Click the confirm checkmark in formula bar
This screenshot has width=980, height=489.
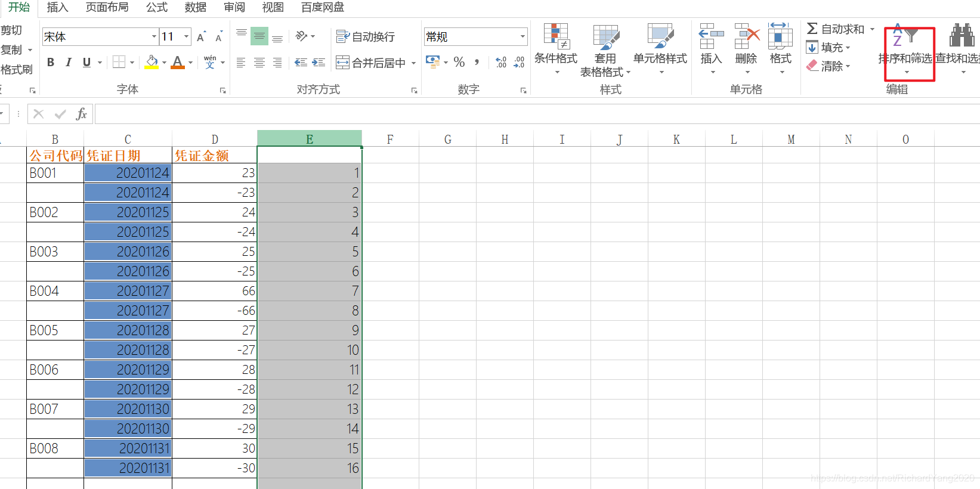coord(60,114)
